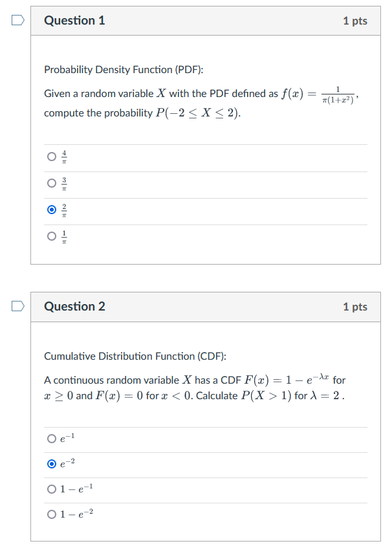The width and height of the screenshot is (392, 548).
Task: Click the already-selected 2/π radio button
Action: (52, 209)
